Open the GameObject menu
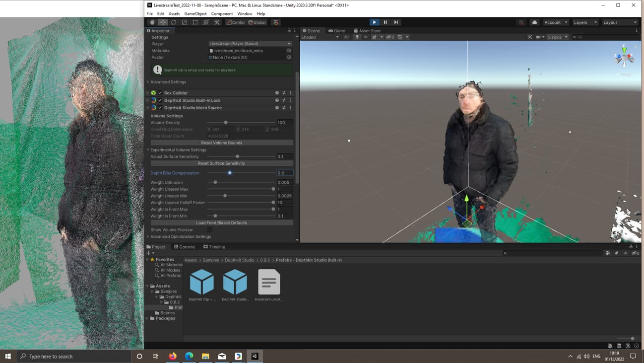This screenshot has width=644, height=363. (x=195, y=14)
